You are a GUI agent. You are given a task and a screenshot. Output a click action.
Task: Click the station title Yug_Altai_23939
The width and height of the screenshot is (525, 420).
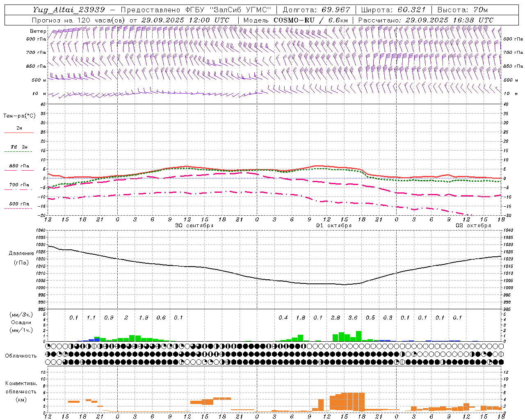pos(69,10)
